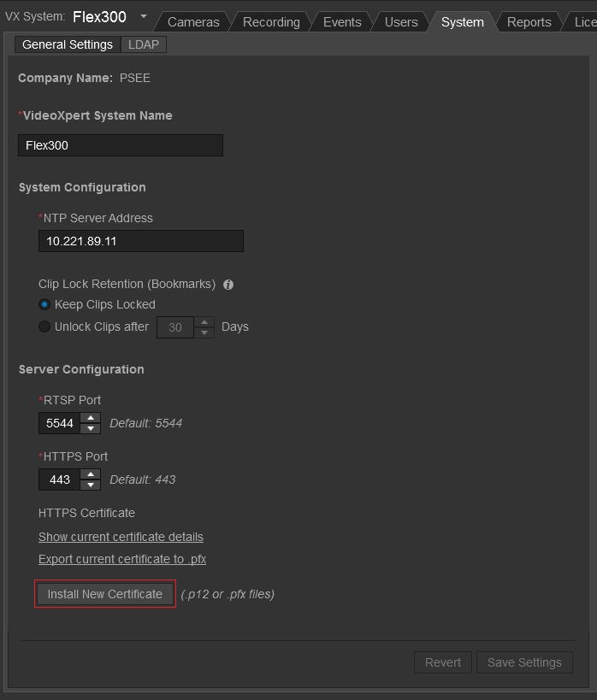Click the Save Settings button
The height and width of the screenshot is (700, 597).
pos(524,662)
